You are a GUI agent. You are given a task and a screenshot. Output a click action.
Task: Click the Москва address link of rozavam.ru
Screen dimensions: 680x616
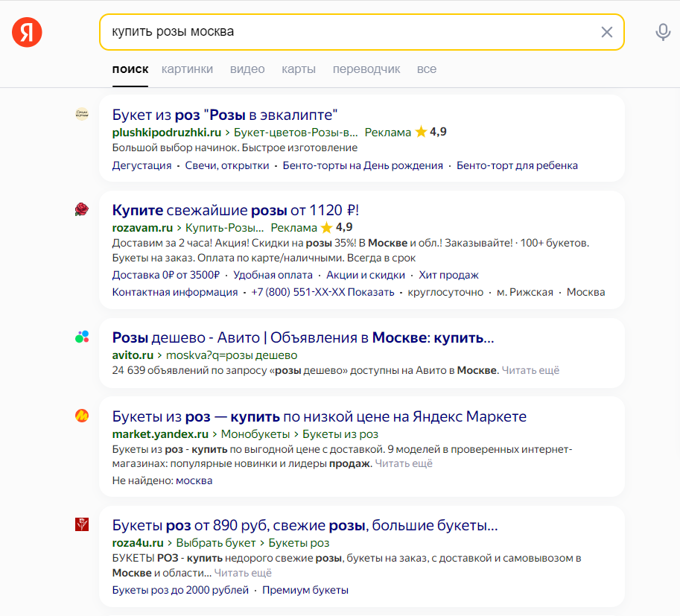pyautogui.click(x=586, y=292)
